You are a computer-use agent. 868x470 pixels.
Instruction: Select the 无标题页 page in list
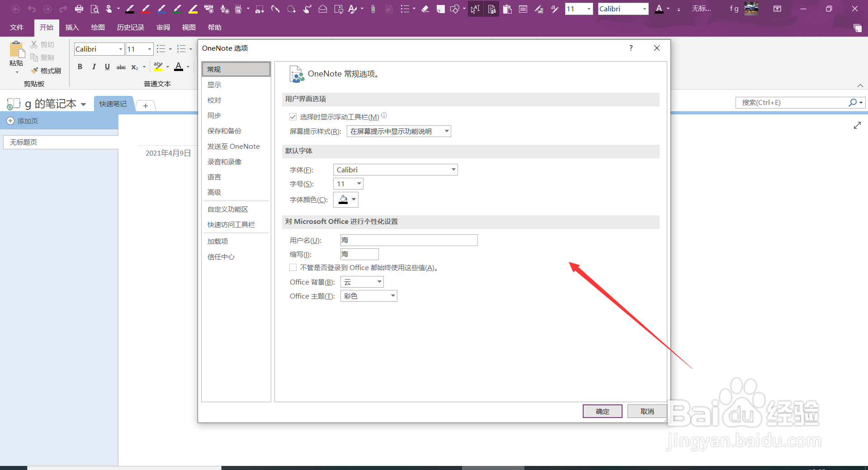pyautogui.click(x=61, y=142)
